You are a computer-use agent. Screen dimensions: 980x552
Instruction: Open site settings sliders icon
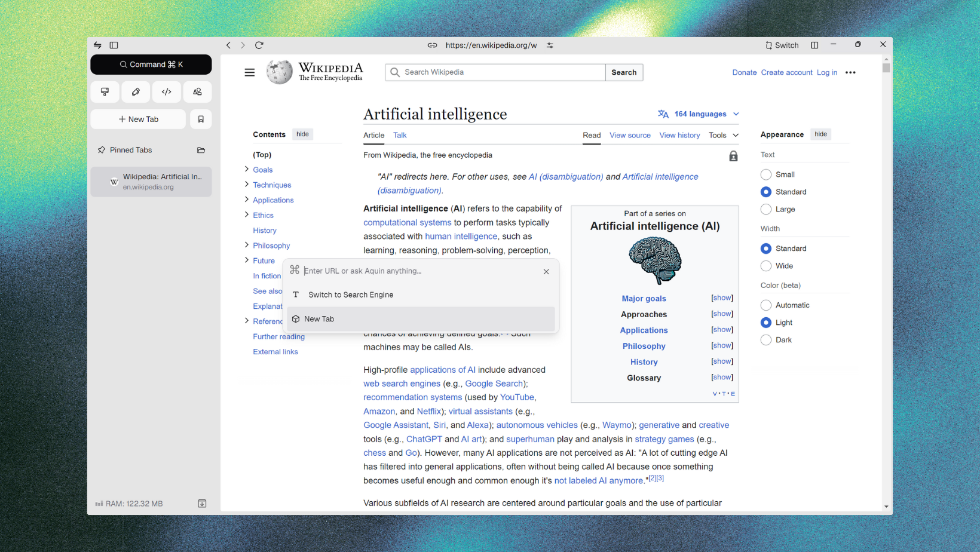coord(550,45)
